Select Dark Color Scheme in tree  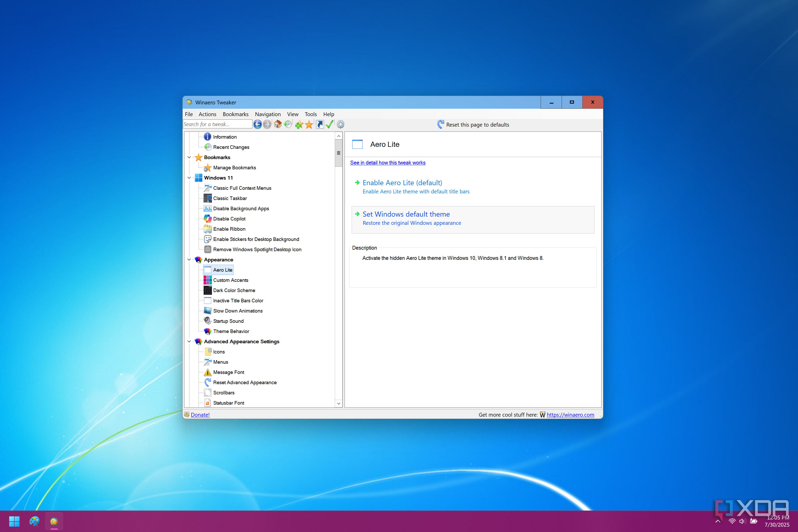(x=234, y=291)
